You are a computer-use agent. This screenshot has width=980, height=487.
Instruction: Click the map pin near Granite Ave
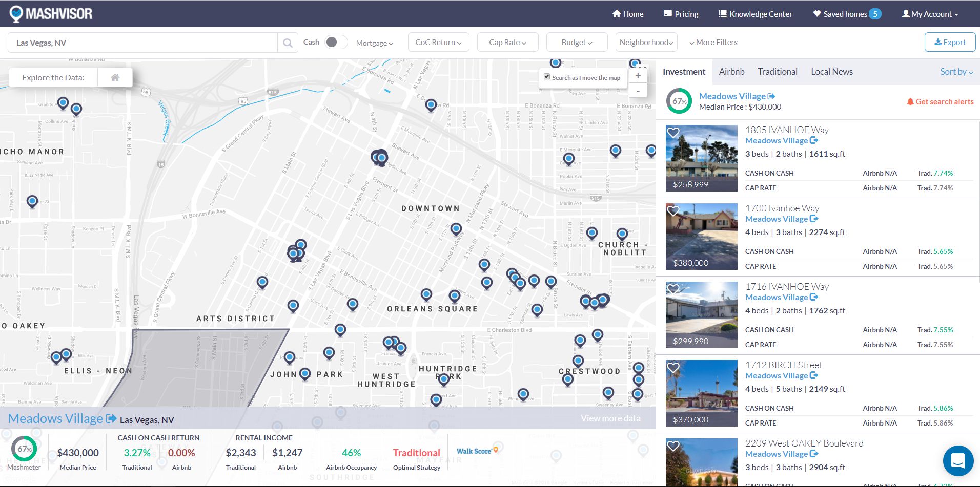63,103
